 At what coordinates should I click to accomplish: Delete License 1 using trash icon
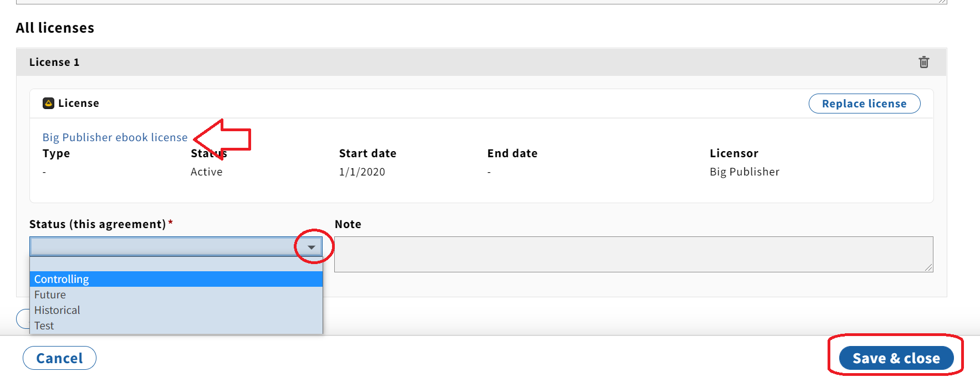tap(923, 62)
